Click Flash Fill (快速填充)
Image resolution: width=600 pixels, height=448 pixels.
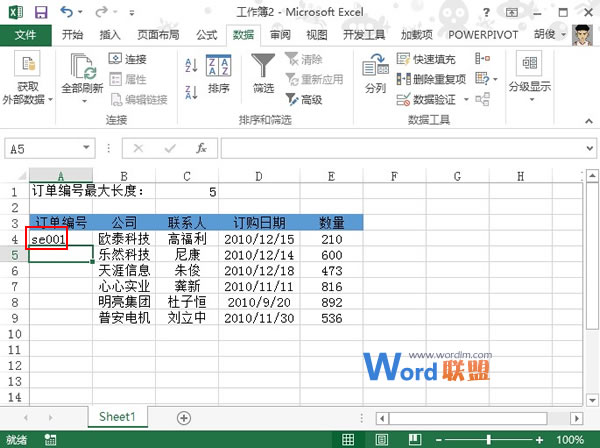point(426,59)
